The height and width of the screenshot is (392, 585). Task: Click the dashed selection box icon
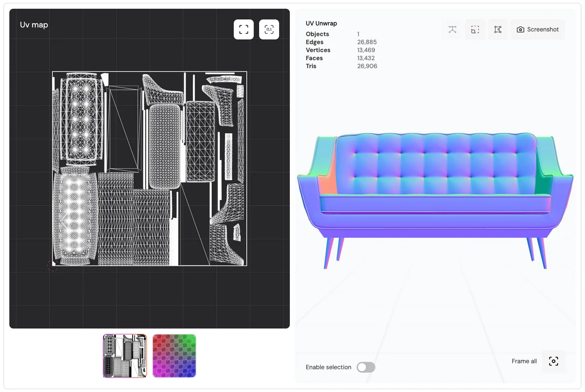[475, 29]
